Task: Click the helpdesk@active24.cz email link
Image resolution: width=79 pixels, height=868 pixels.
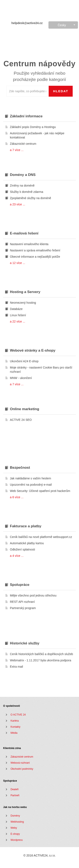Action: click(x=27, y=23)
